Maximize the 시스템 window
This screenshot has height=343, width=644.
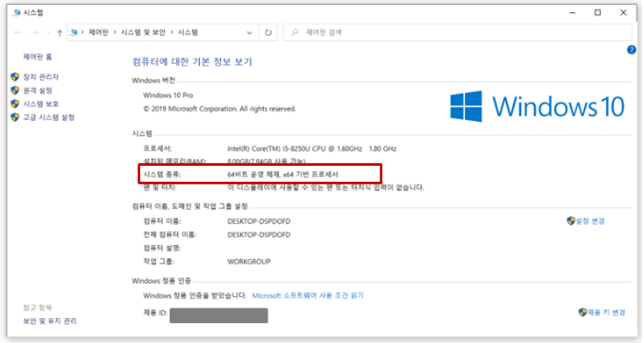coord(597,12)
